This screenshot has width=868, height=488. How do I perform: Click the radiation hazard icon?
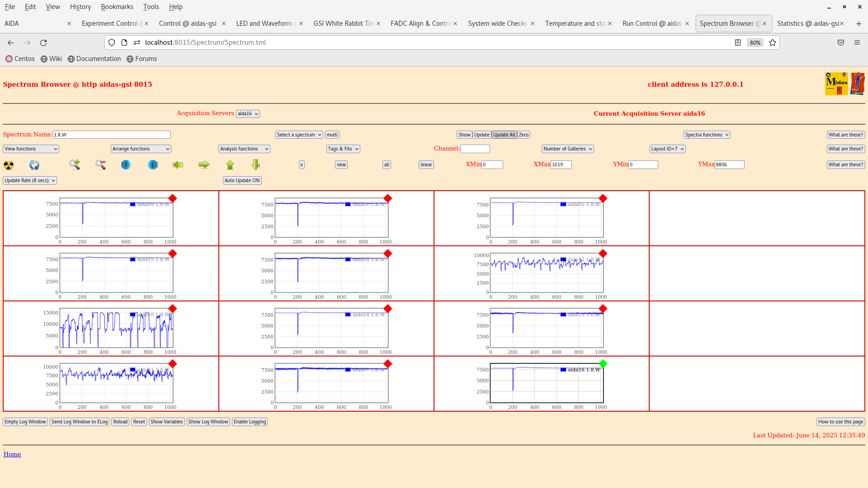pyautogui.click(x=9, y=165)
